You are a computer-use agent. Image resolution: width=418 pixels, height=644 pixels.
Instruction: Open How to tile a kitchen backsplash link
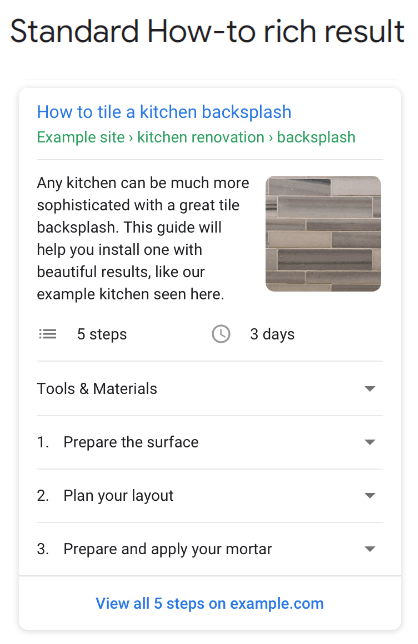point(164,112)
